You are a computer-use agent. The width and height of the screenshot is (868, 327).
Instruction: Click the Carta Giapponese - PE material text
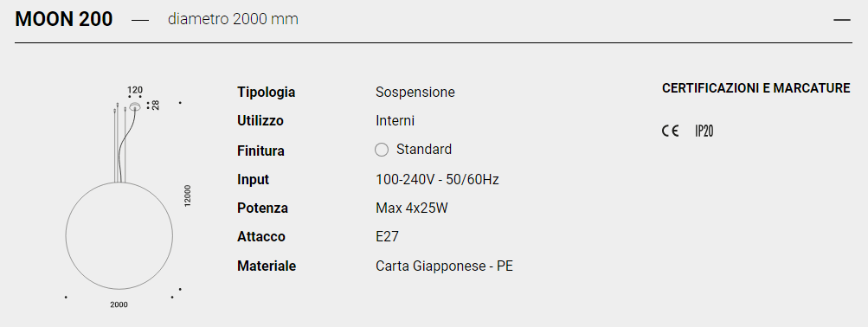(445, 266)
